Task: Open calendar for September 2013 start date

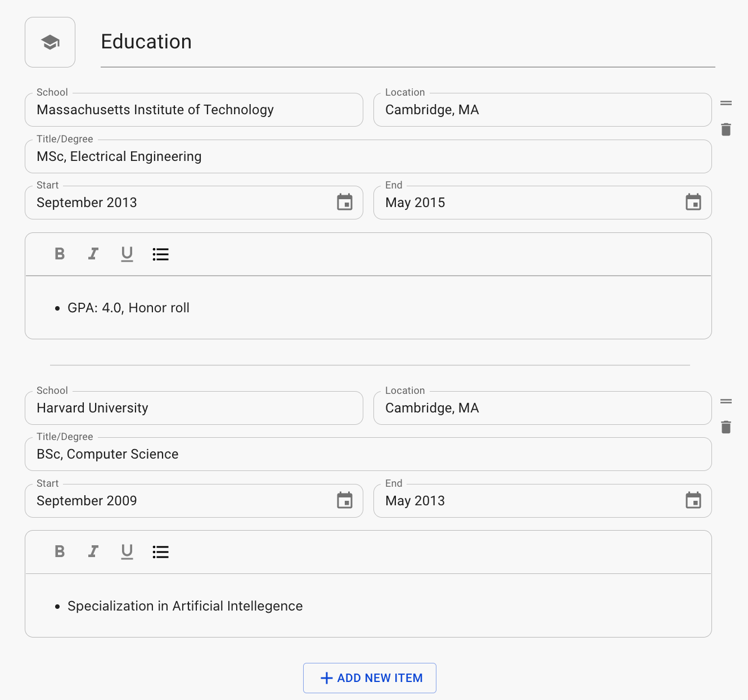Action: (x=345, y=202)
